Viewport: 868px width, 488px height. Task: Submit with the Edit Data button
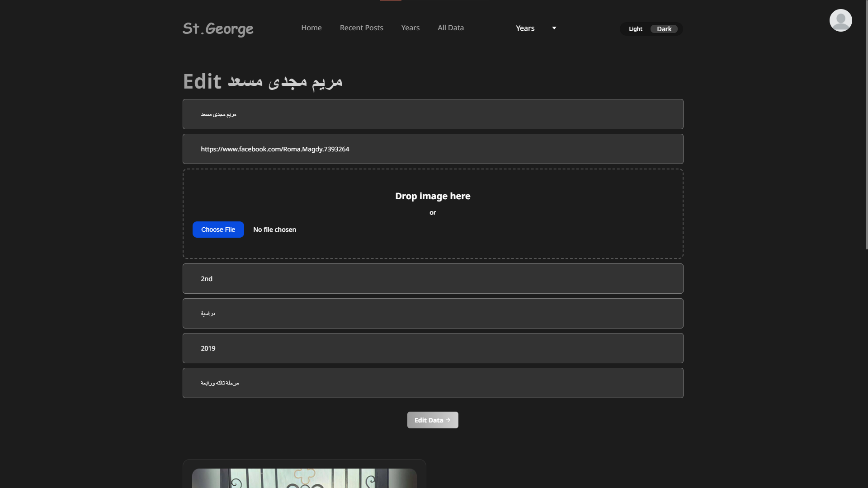(x=432, y=420)
